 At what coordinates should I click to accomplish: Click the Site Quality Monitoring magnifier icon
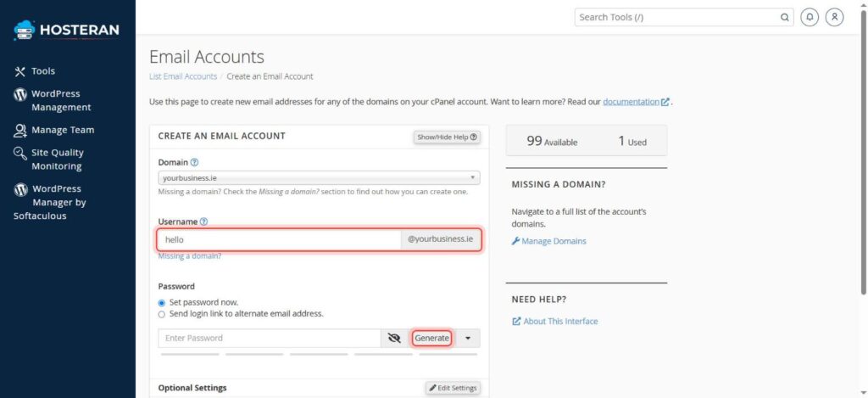(x=20, y=153)
